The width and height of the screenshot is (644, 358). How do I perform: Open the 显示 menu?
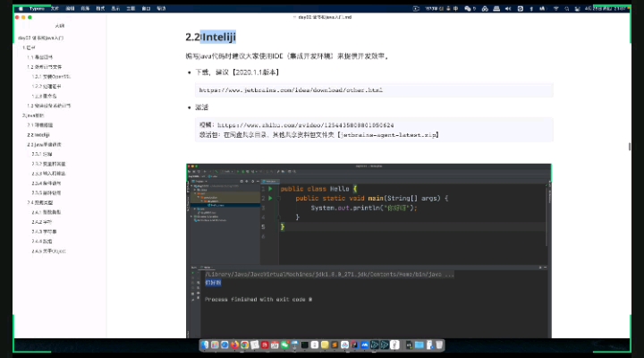pyautogui.click(x=115, y=9)
